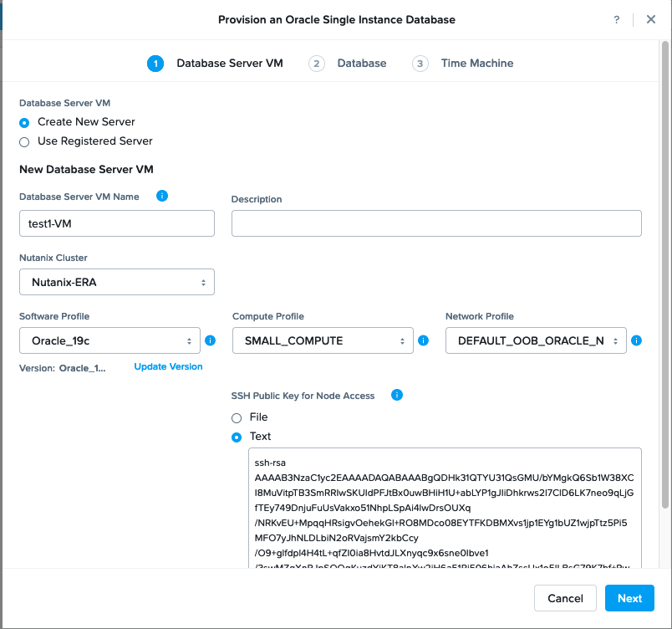Click info icon beside Database Server VM Name
672x629 pixels.
pyautogui.click(x=162, y=196)
